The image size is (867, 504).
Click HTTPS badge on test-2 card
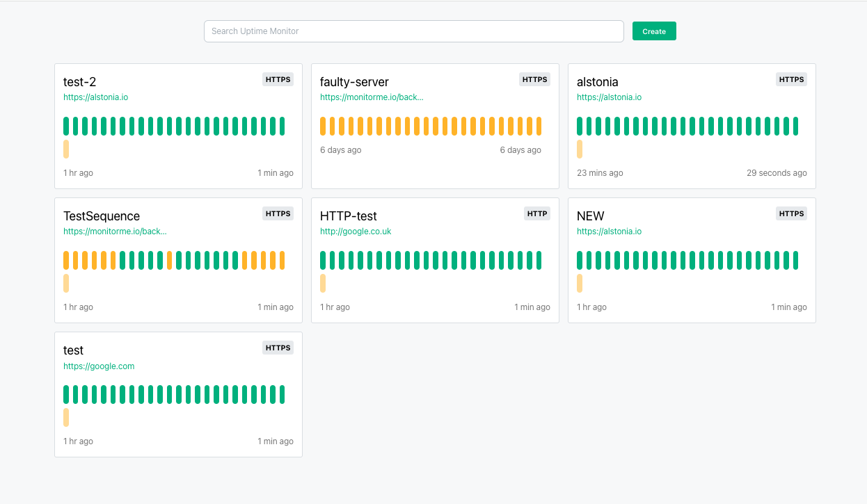point(278,79)
